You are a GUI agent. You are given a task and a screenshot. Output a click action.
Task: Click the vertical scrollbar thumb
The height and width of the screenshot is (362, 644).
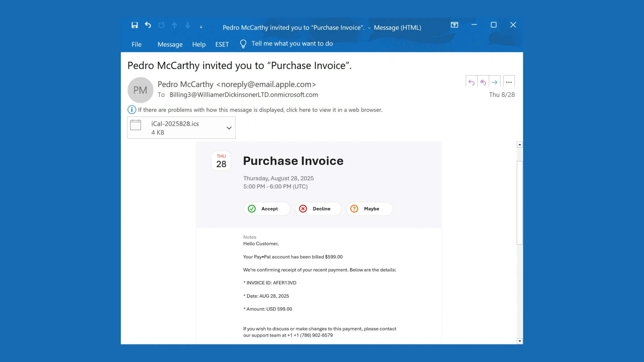point(520,203)
